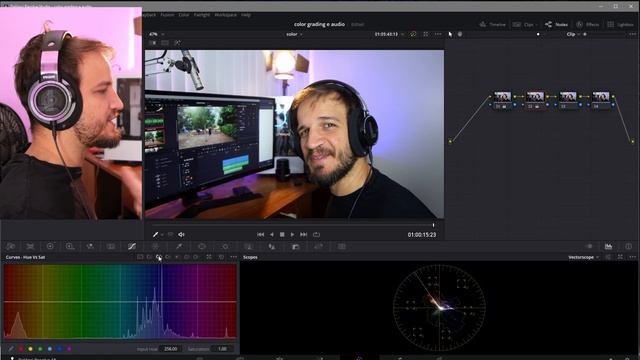
Task: Open the Help menu
Action: tap(246, 15)
